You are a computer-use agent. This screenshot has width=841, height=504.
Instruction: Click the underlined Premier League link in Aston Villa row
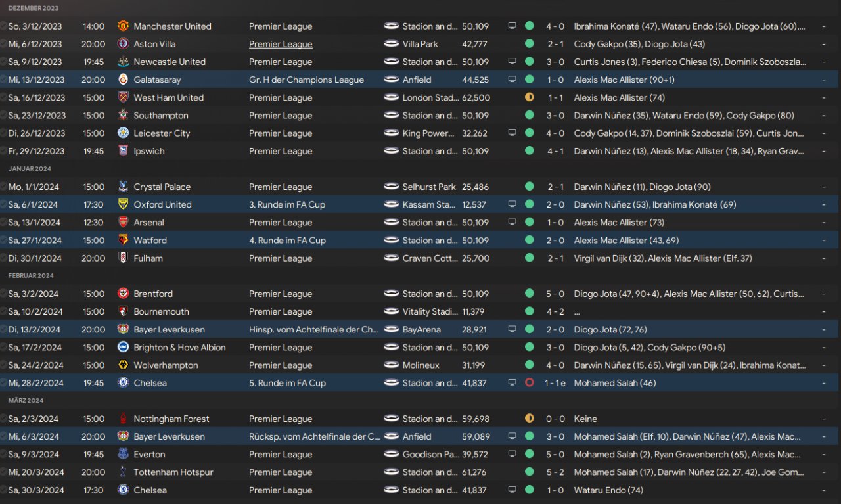(x=281, y=44)
